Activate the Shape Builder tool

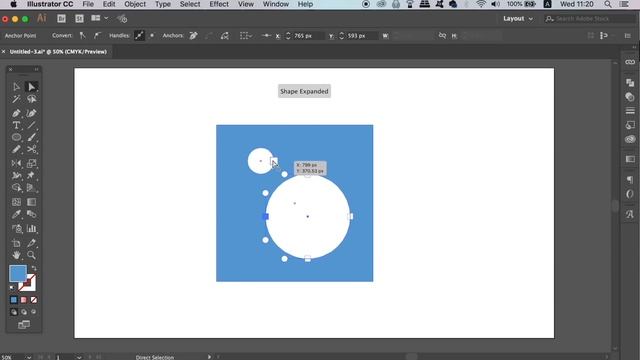click(x=16, y=188)
